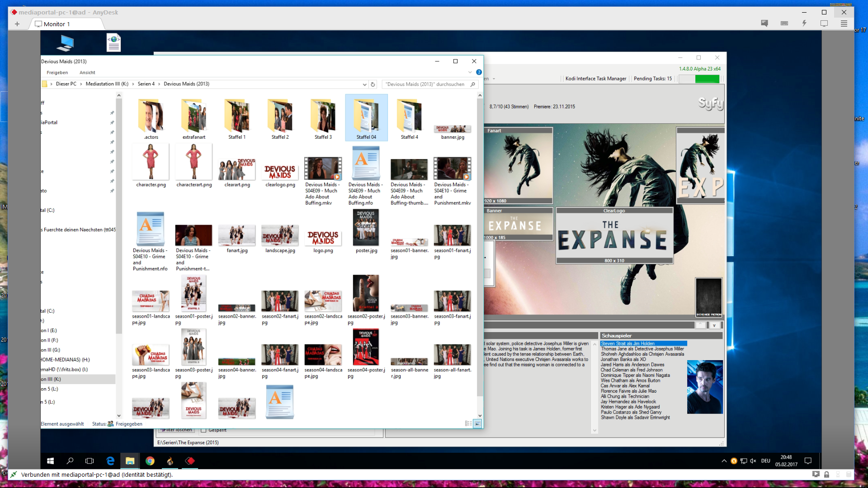
Task: Select The Expanse Banner image
Action: (519, 224)
